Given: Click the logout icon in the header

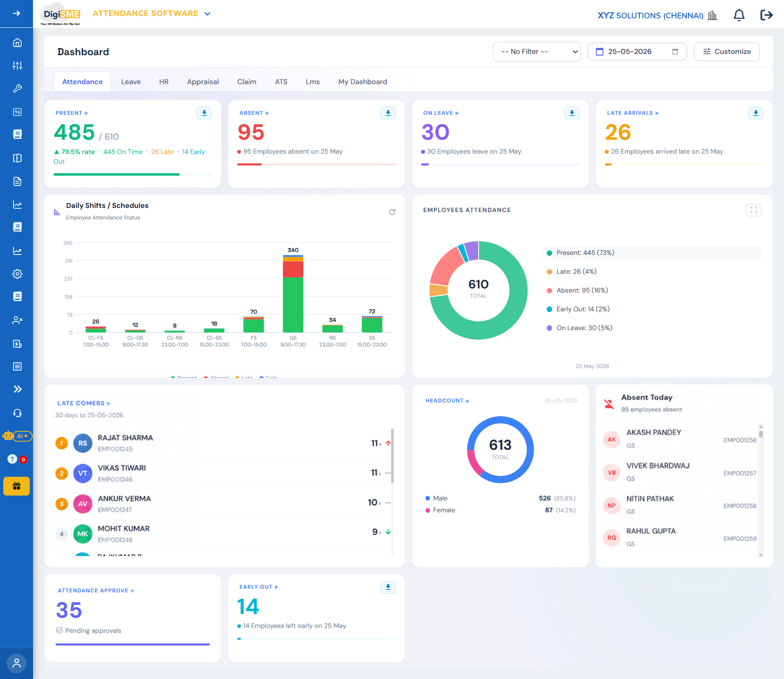Looking at the screenshot, I should [766, 15].
